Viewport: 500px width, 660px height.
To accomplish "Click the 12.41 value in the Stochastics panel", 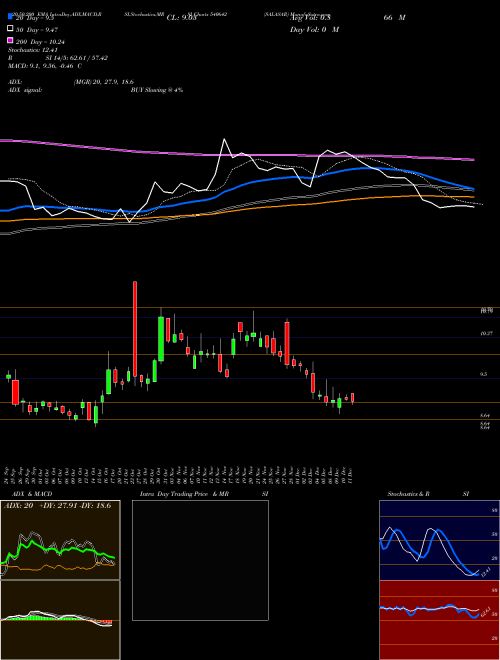I will pyautogui.click(x=485, y=572).
